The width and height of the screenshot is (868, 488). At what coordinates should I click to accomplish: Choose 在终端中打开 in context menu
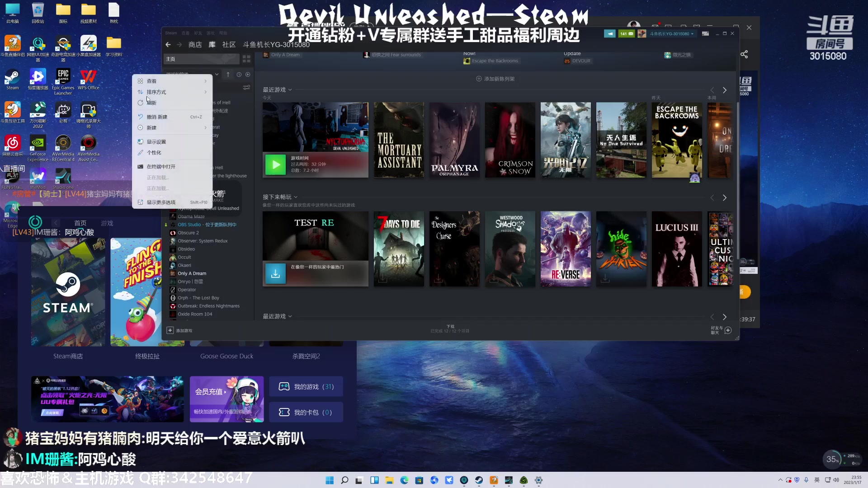172,166
